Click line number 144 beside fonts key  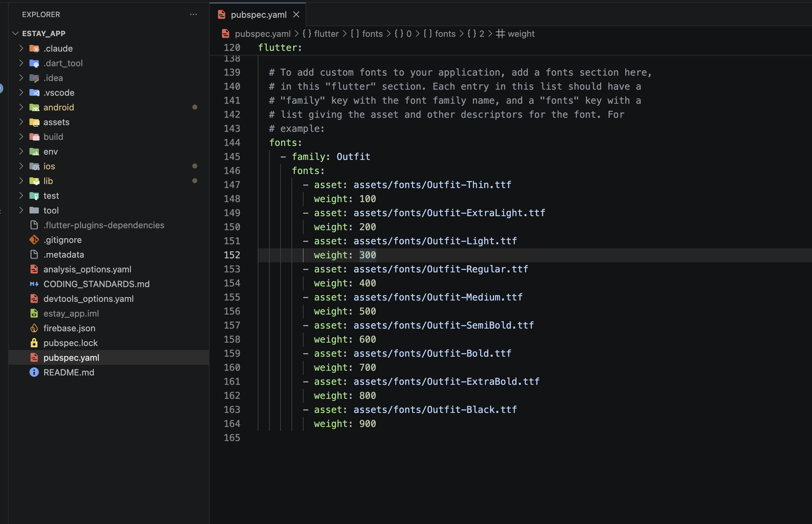232,143
